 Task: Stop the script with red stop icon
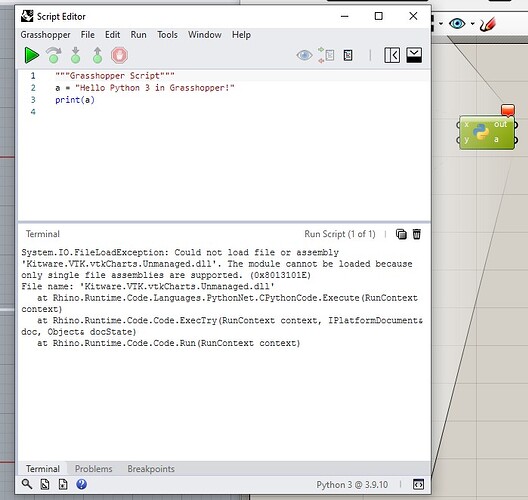point(120,55)
